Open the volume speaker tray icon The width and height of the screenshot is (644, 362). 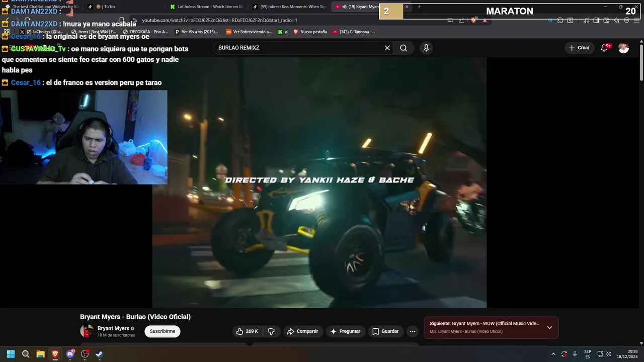point(608,354)
